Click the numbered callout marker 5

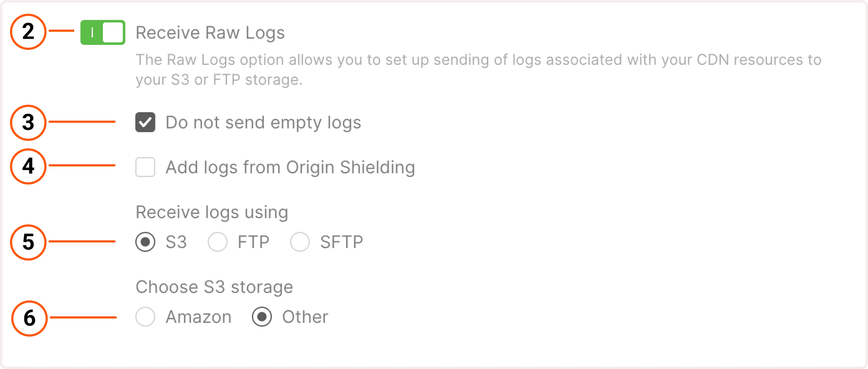pos(29,242)
